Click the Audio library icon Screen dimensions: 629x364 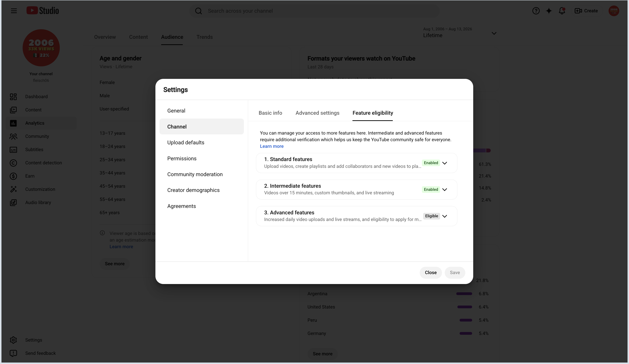click(13, 202)
